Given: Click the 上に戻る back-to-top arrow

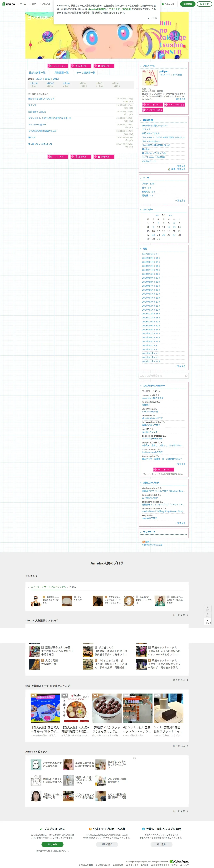Looking at the screenshot, I should (208, 621).
